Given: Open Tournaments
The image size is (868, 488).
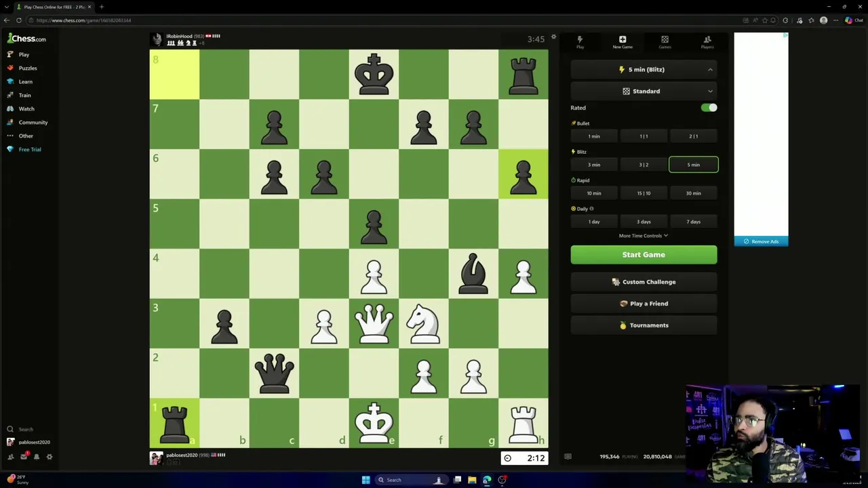Looking at the screenshot, I should (644, 325).
